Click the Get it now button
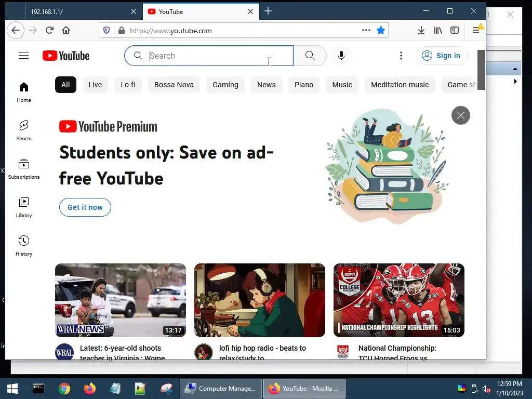Image resolution: width=532 pixels, height=399 pixels. tap(85, 207)
